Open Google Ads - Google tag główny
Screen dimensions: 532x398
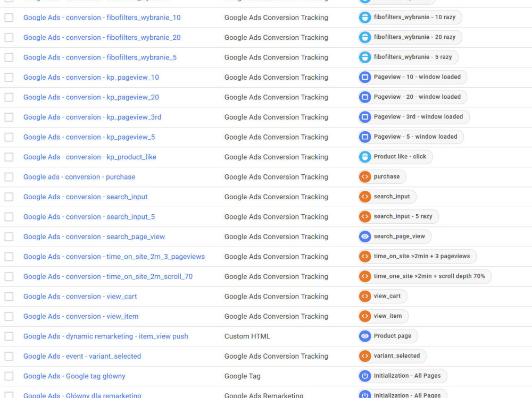(74, 376)
